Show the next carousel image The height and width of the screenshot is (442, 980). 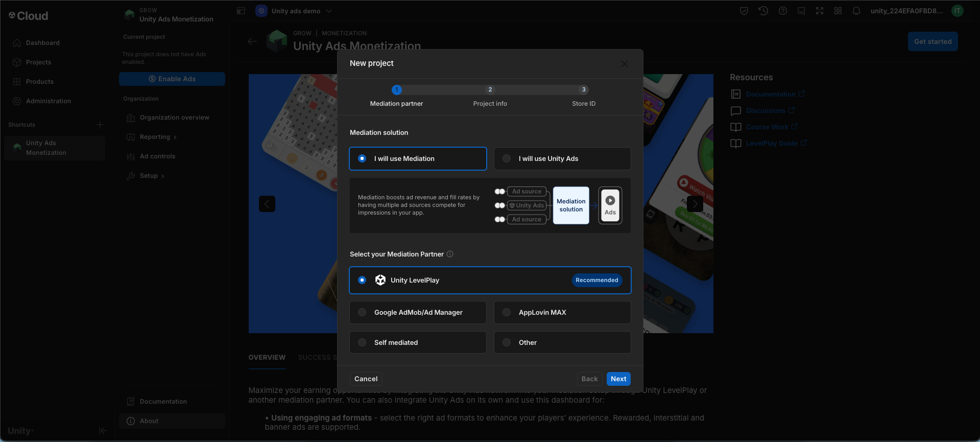point(695,204)
